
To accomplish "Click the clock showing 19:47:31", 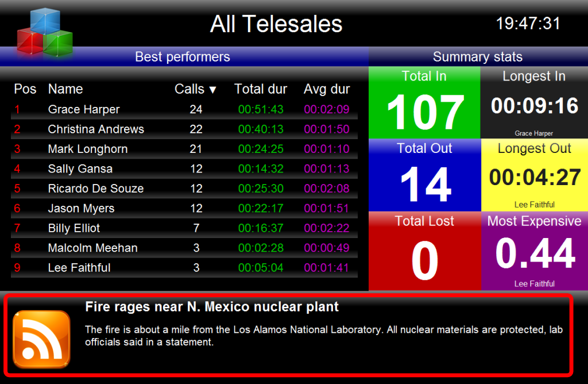I will (x=528, y=24).
